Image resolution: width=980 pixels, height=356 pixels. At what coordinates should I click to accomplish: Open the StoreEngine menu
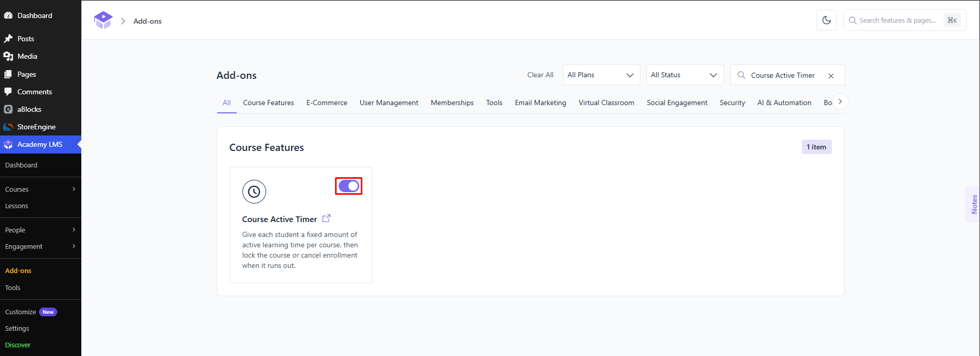pyautogui.click(x=41, y=127)
